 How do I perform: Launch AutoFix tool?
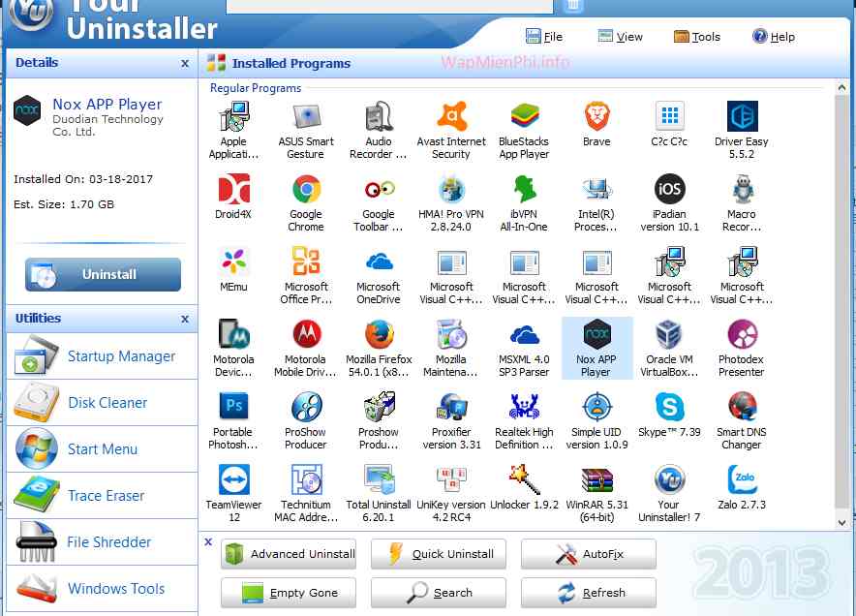click(589, 554)
